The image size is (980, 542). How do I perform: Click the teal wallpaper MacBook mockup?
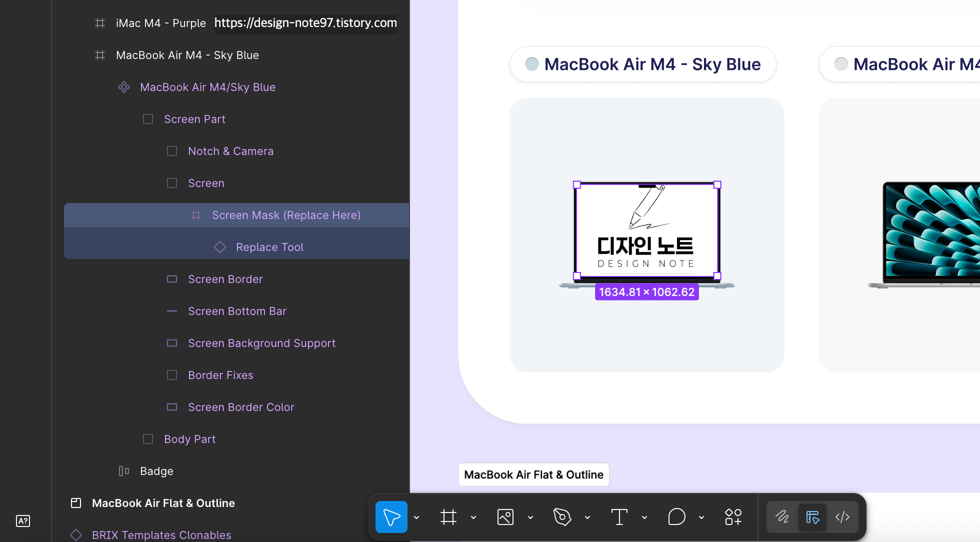click(925, 234)
